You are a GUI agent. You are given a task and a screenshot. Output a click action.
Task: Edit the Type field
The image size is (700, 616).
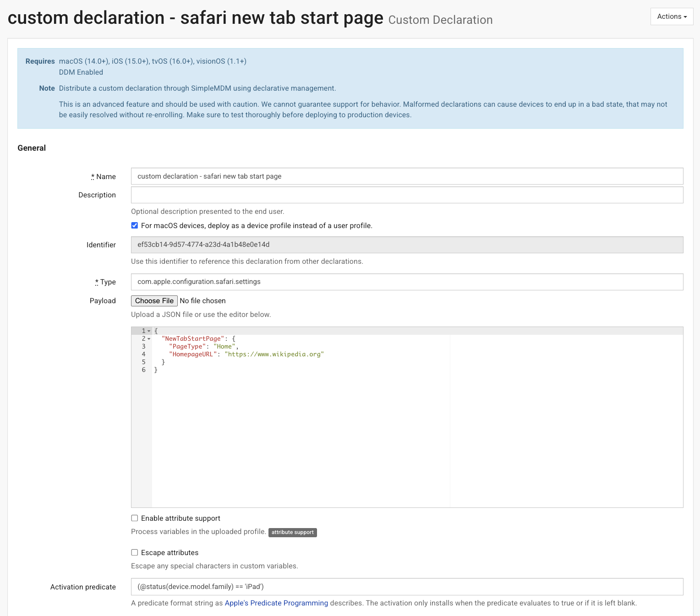point(407,282)
